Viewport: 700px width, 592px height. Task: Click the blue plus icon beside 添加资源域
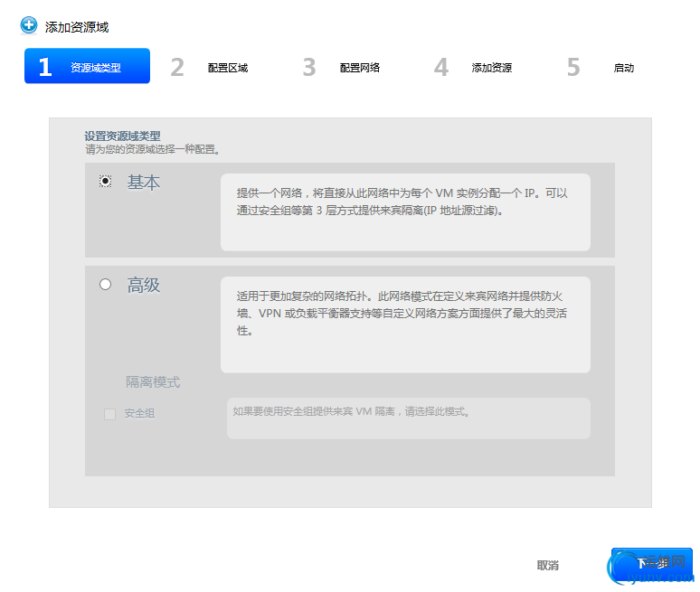pyautogui.click(x=29, y=26)
